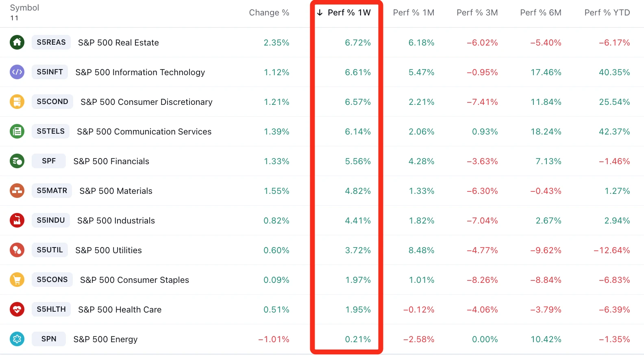Open S&P 500 Energy name link
The height and width of the screenshot is (356, 644).
[105, 339]
